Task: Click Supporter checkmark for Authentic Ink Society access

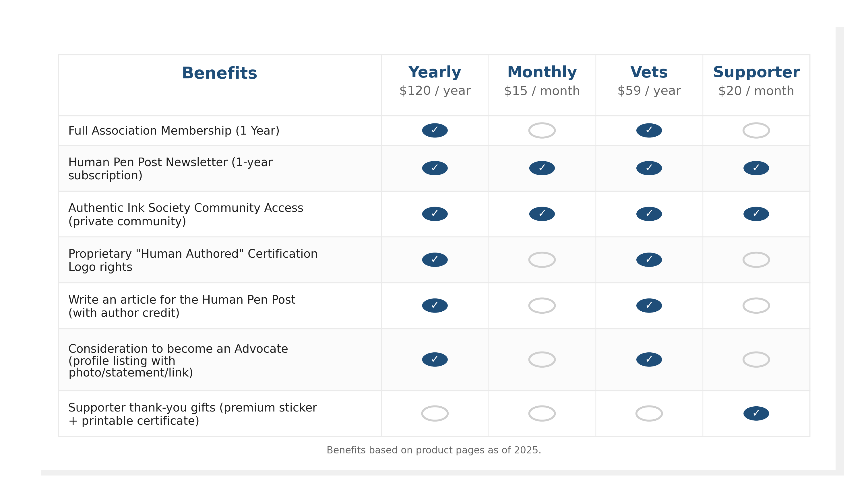Action: pos(756,214)
